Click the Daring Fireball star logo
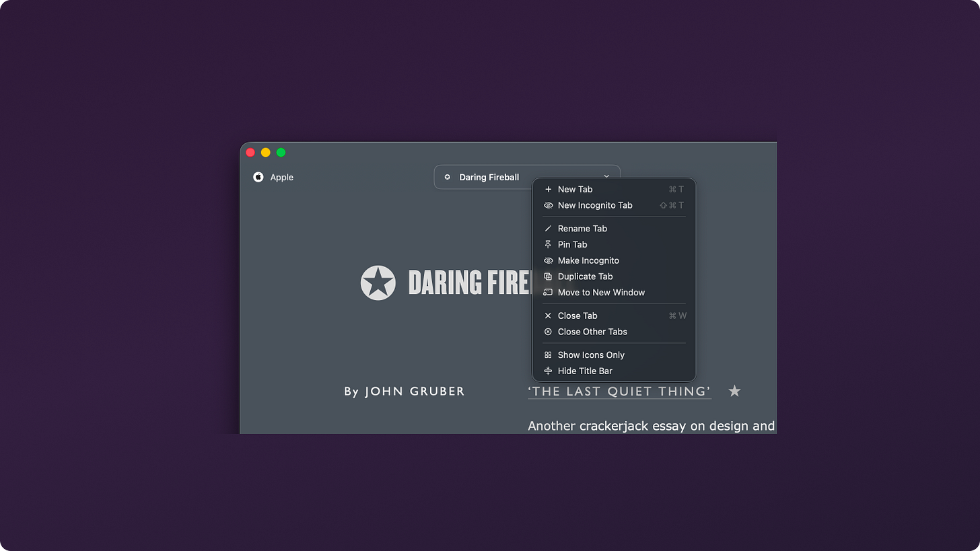The image size is (980, 551). pos(378,283)
